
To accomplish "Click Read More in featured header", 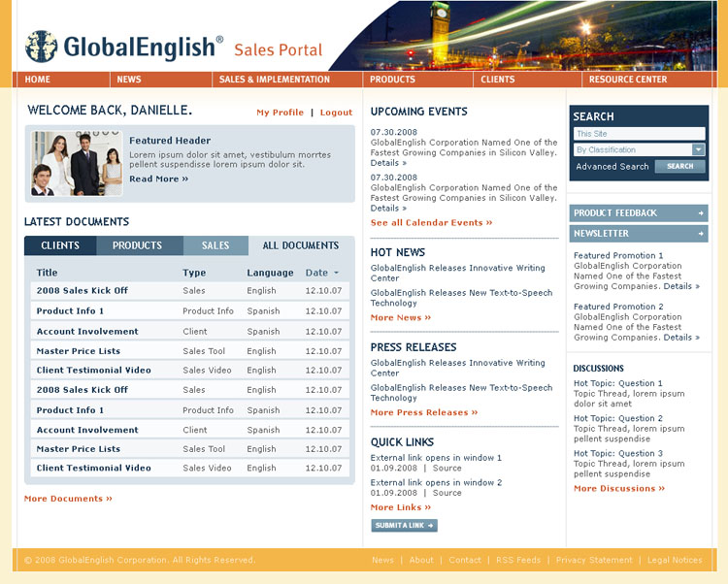I will pos(159,178).
